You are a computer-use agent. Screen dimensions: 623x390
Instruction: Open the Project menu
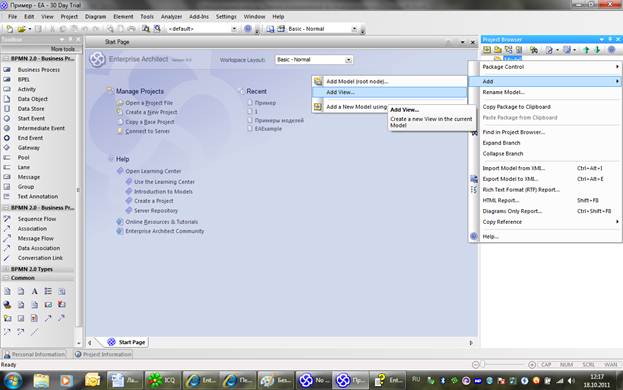tap(69, 17)
